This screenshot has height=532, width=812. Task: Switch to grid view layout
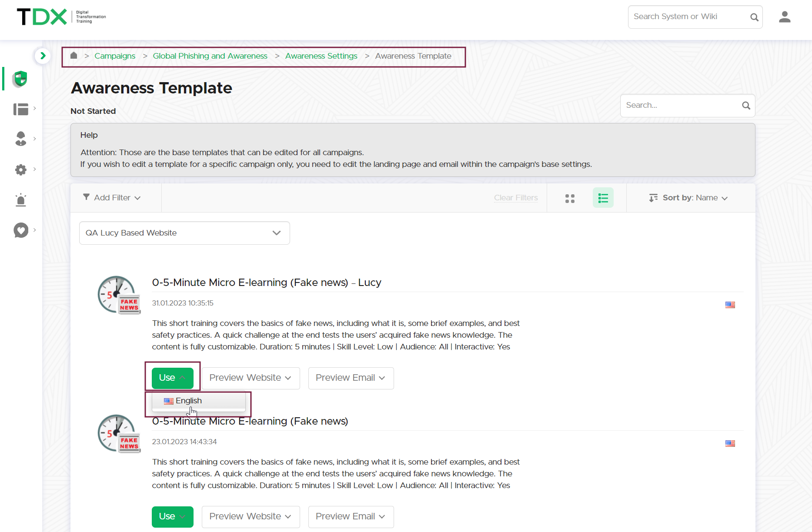pos(570,198)
